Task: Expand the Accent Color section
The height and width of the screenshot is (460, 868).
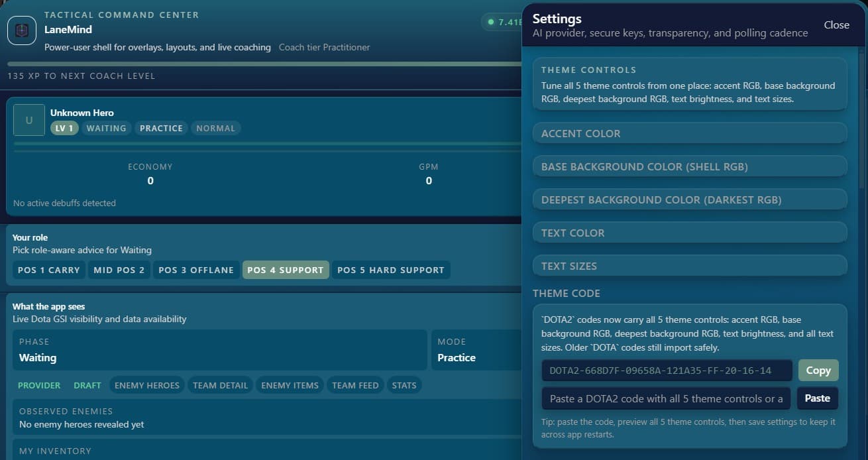Action: coord(690,133)
